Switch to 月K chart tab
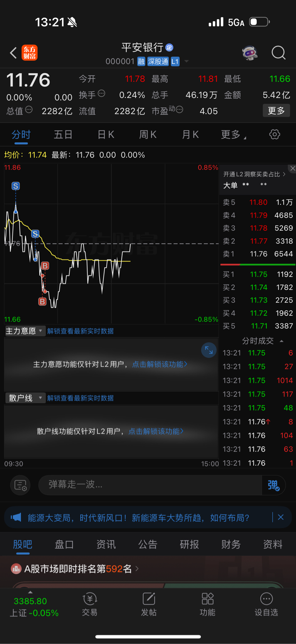The image size is (296, 644). 190,134
